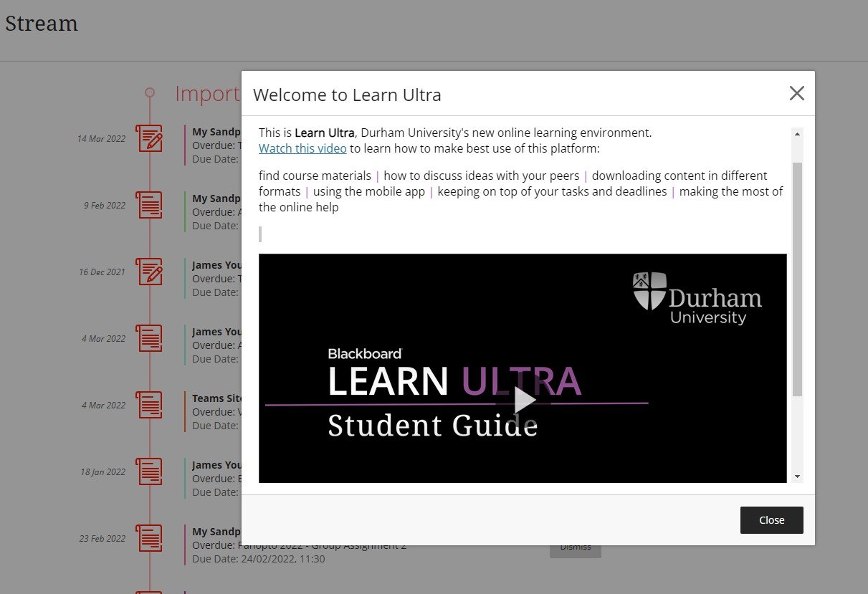This screenshot has width=868, height=594.
Task: Click the 'Learn Ultra' bold text in dialog
Action: (x=324, y=133)
